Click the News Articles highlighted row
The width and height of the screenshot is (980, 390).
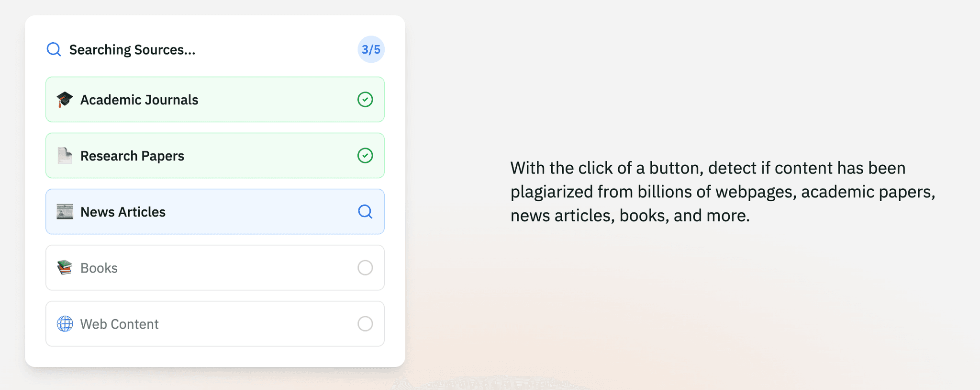pyautogui.click(x=214, y=211)
